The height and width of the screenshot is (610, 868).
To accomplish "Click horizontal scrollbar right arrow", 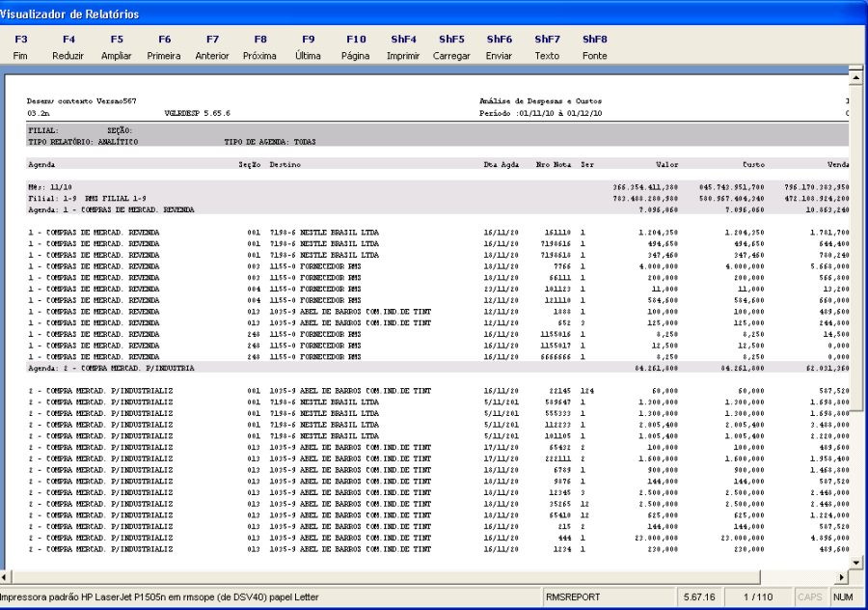I will coord(841,577).
